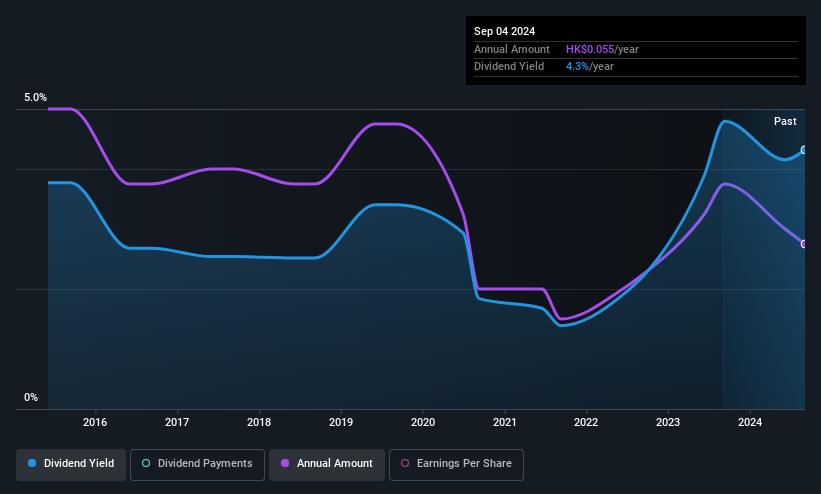The width and height of the screenshot is (821, 494).
Task: Pick the 2021 year on the timeline
Action: click(x=504, y=422)
